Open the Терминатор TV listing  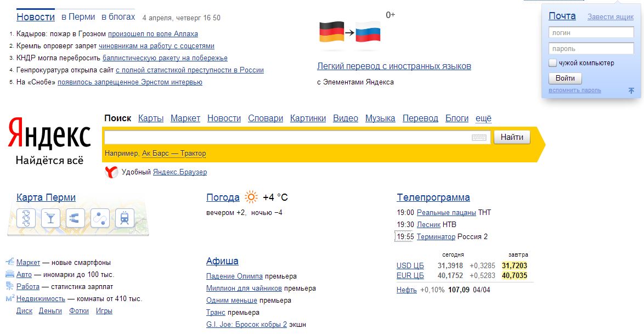[436, 236]
